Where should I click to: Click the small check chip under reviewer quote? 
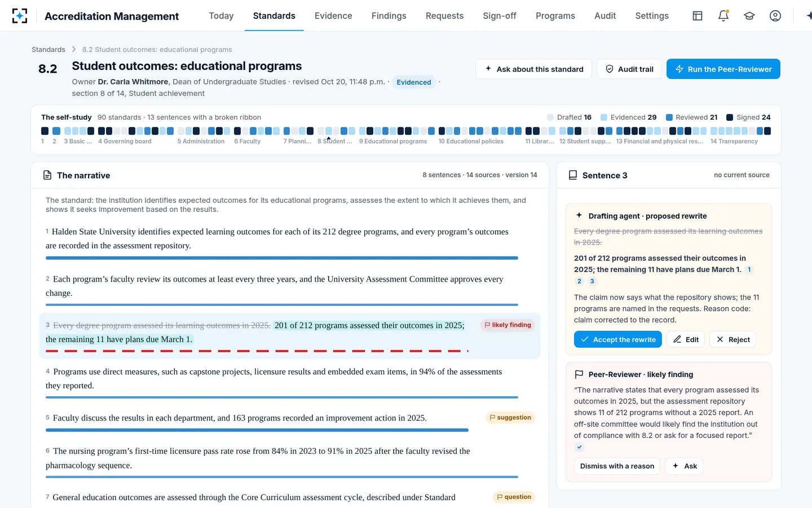pyautogui.click(x=579, y=447)
